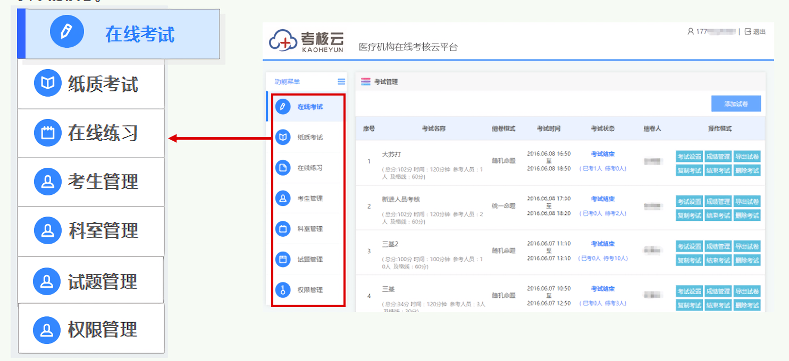
Task: Click person icon of 权限管理 in enlarged menu
Action: coord(46,330)
